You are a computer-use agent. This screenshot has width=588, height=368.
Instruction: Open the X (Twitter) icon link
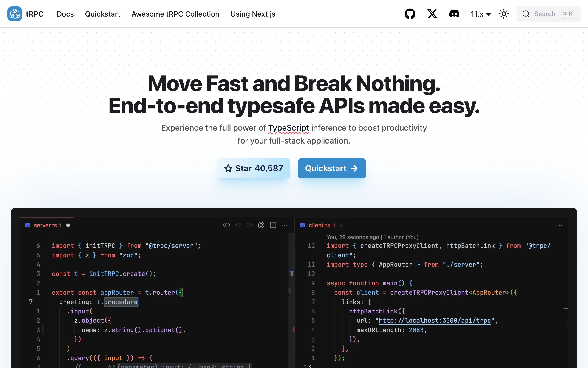pos(432,14)
